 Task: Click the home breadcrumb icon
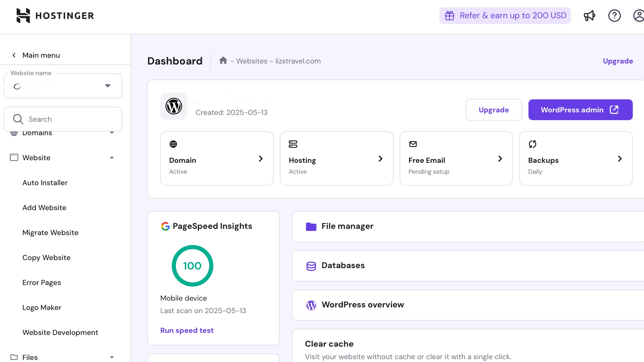[x=223, y=60]
